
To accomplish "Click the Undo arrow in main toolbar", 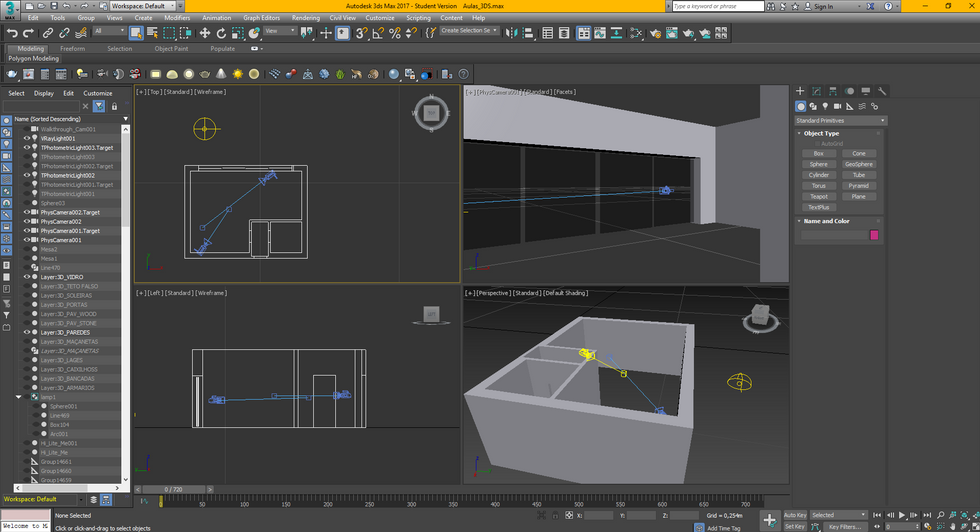I will [12, 33].
